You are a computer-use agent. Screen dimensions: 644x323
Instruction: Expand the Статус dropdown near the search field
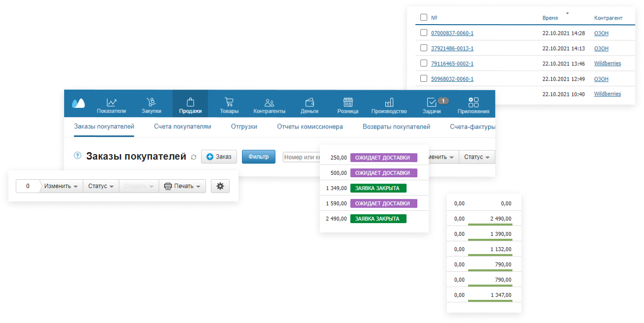pos(477,157)
